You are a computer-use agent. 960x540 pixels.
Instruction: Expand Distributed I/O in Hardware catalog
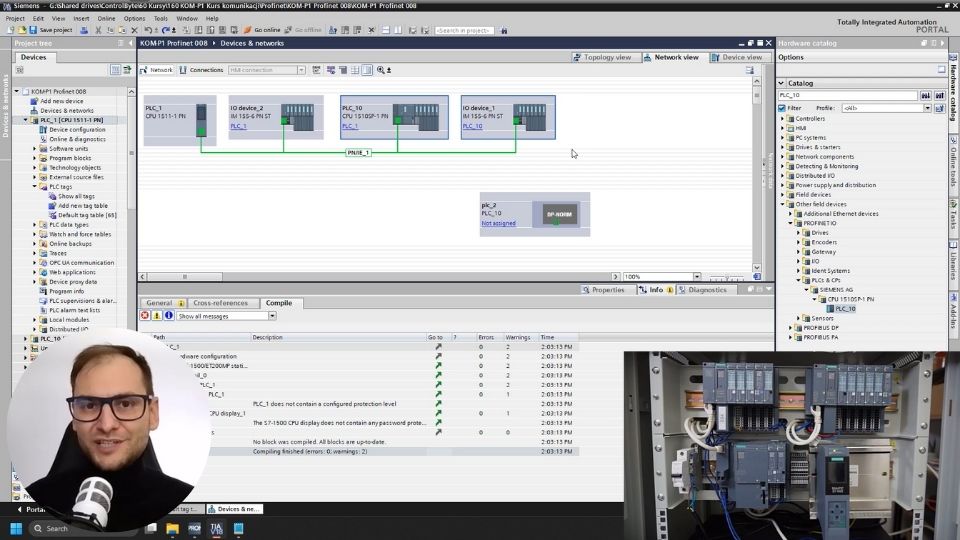pyautogui.click(x=782, y=176)
